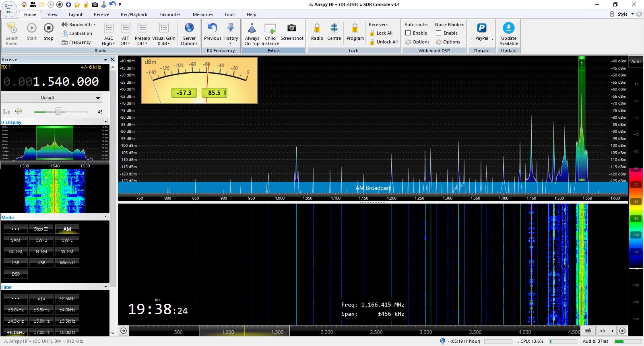Adjust the volume slider handle
This screenshot has width=644, height=346.
(58, 111)
